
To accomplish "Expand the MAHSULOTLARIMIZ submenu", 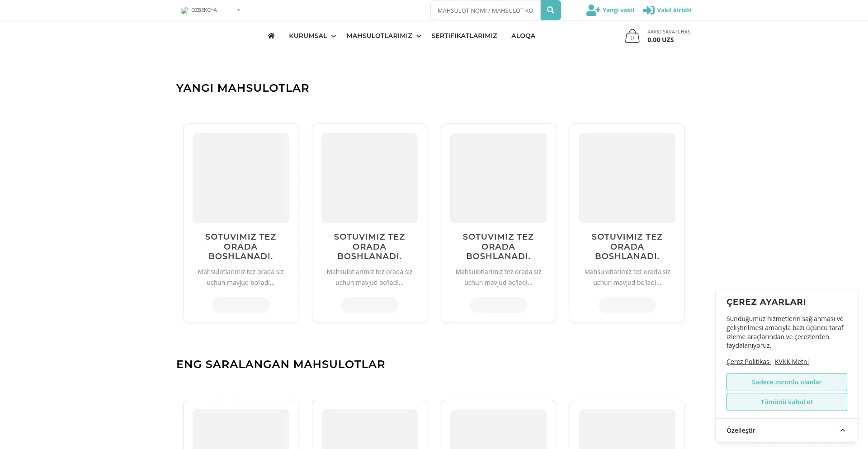I will point(419,36).
